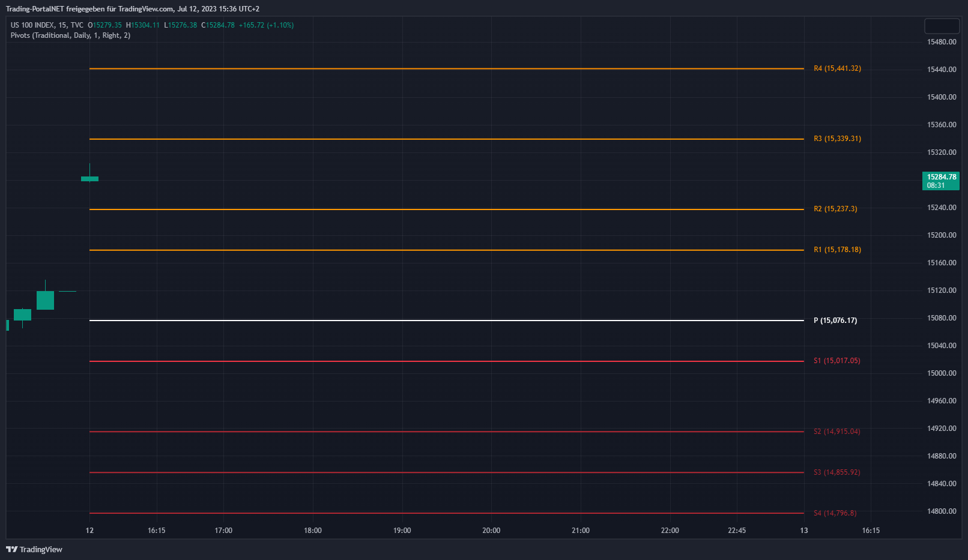Click the current price tag 15284.78
Screen dimensions: 968x560
[940, 181]
